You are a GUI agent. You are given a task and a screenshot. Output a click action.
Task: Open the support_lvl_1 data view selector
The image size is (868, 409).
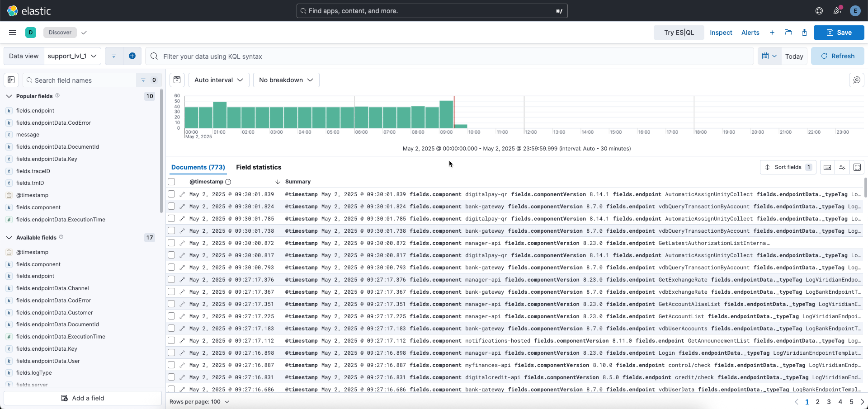(x=72, y=56)
